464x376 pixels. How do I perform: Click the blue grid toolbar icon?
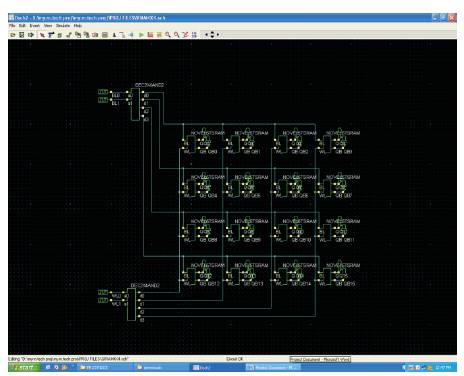click(x=194, y=35)
